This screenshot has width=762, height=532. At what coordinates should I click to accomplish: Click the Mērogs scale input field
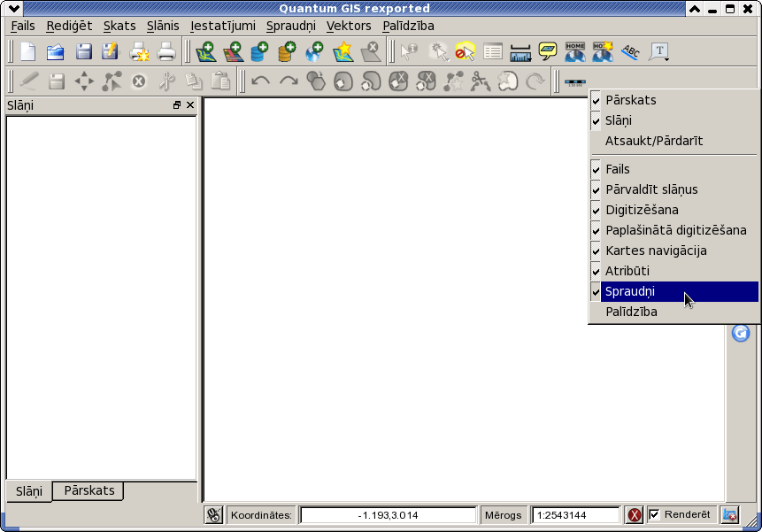575,515
